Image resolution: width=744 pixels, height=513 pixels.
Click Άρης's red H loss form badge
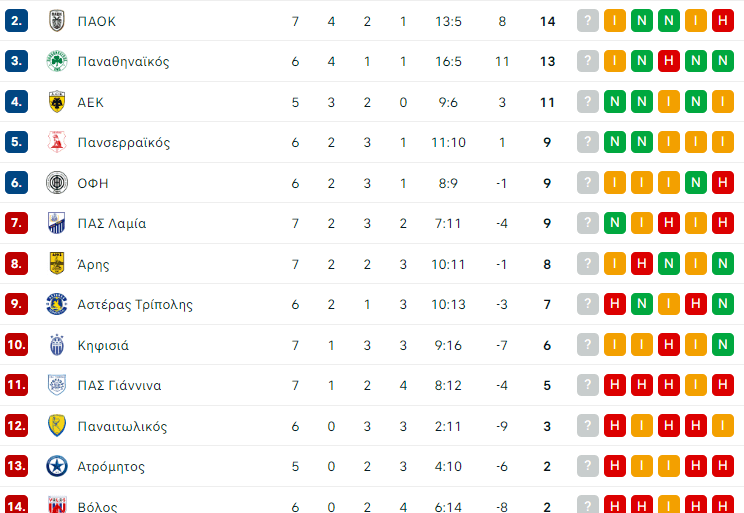(x=642, y=264)
